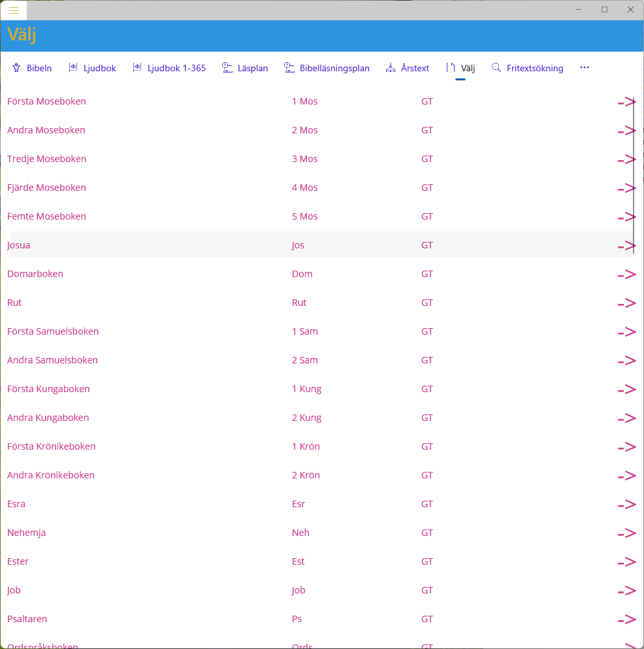The height and width of the screenshot is (649, 644).
Task: Click the Välj tab
Action: [x=460, y=68]
